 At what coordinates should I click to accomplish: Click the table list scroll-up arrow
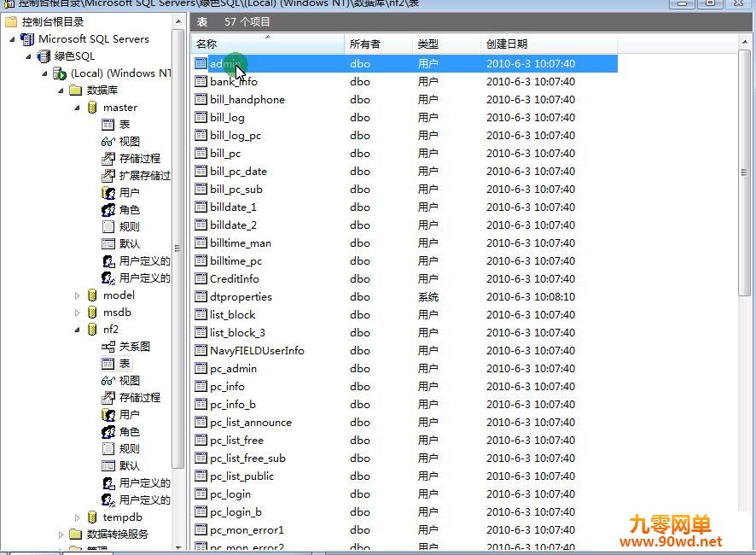[744, 43]
